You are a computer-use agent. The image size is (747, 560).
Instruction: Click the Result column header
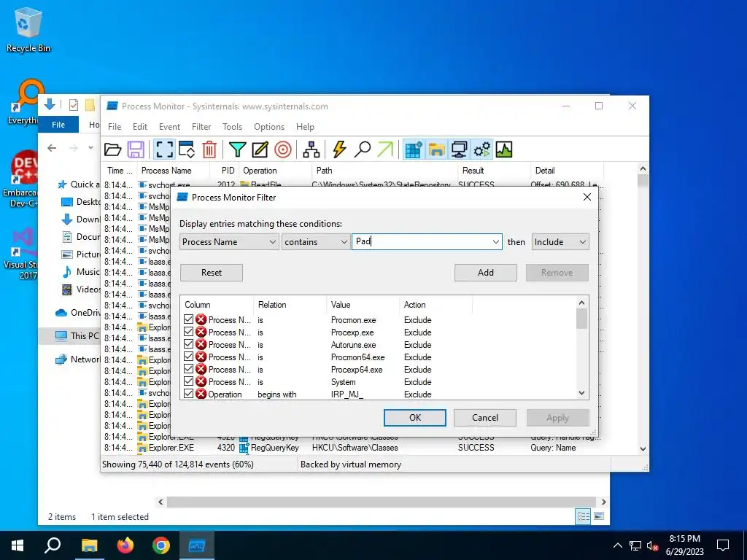pos(494,171)
